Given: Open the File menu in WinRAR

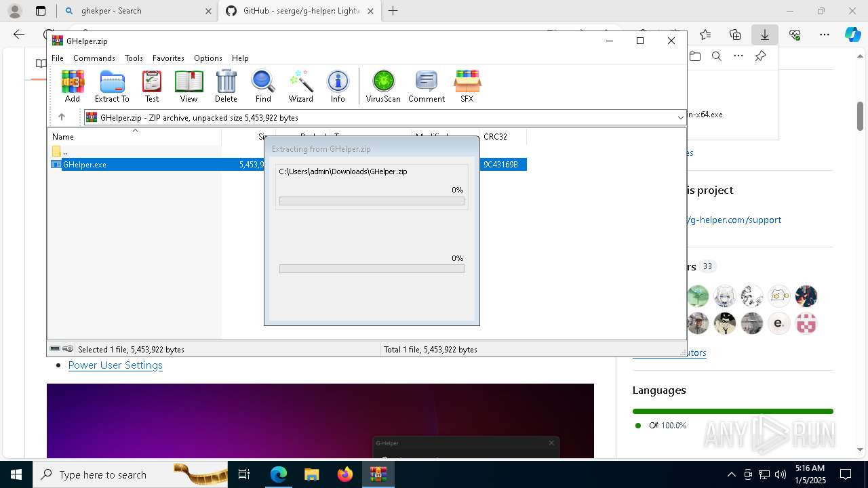Looking at the screenshot, I should pyautogui.click(x=58, y=58).
